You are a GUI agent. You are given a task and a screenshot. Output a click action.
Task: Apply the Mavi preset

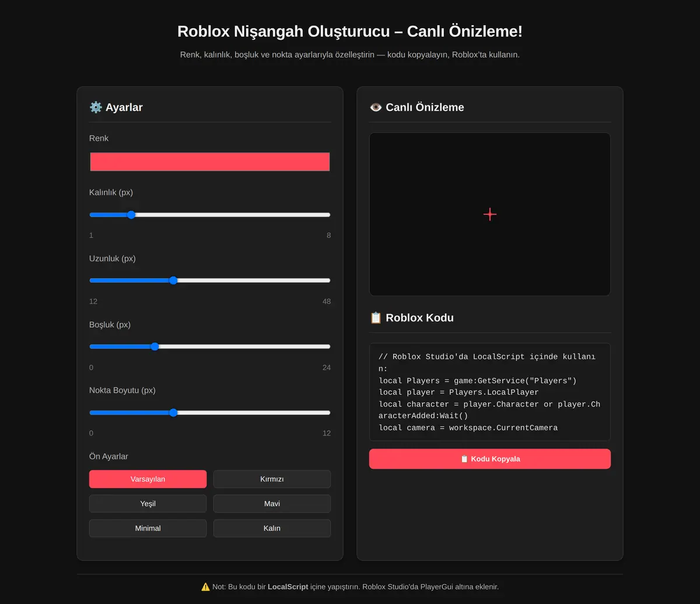pos(272,504)
